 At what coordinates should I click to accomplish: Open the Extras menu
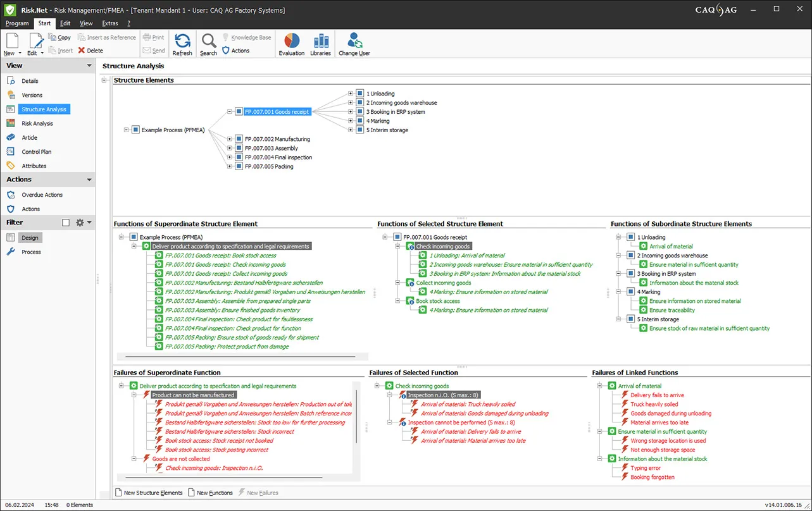(110, 23)
